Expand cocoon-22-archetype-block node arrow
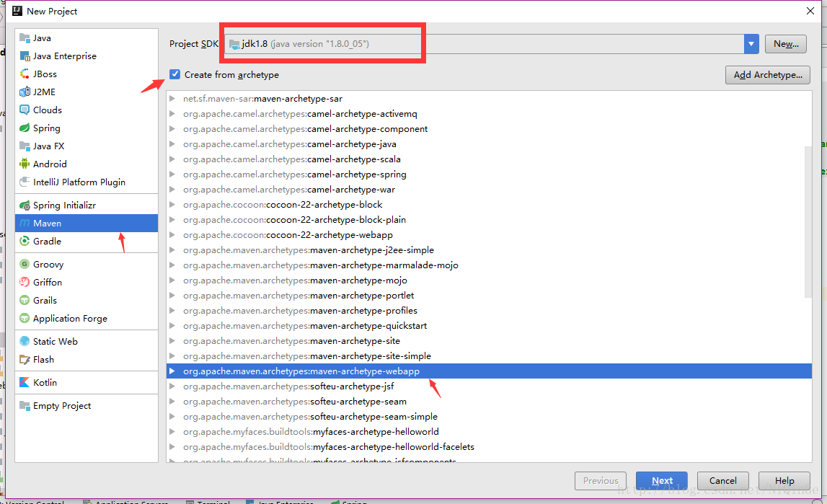The image size is (827, 504). click(x=172, y=205)
